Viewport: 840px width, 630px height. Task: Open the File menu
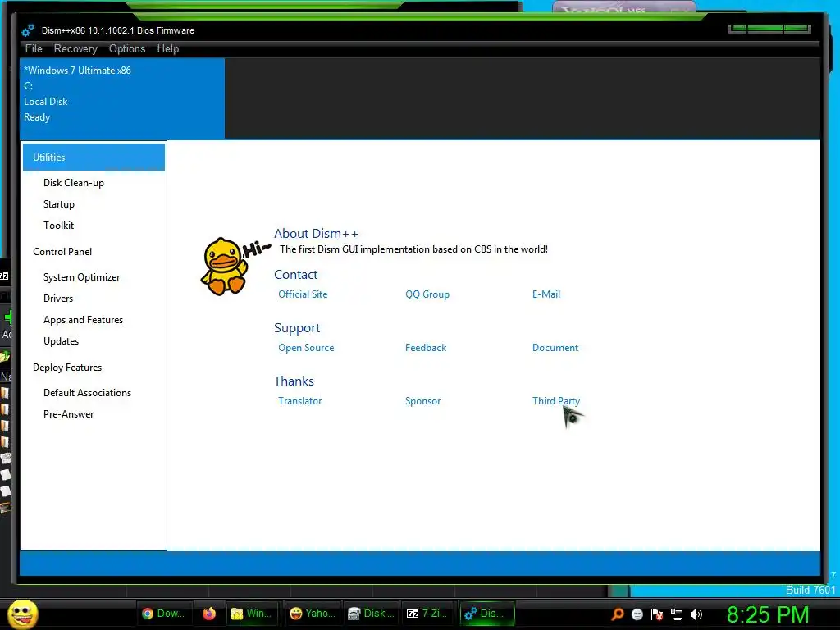click(33, 48)
